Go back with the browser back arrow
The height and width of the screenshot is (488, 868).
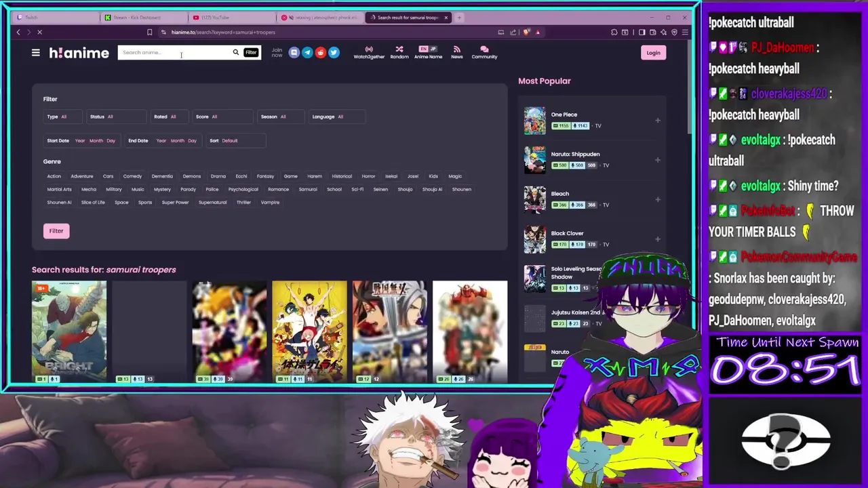coord(18,32)
